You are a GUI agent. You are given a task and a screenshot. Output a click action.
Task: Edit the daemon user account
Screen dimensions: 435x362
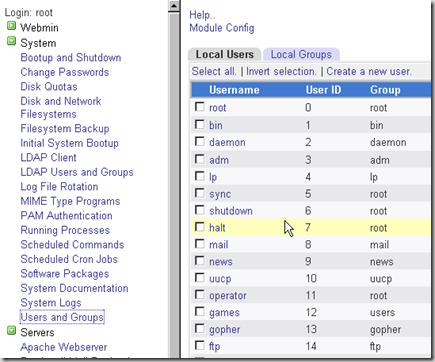pyautogui.click(x=227, y=142)
